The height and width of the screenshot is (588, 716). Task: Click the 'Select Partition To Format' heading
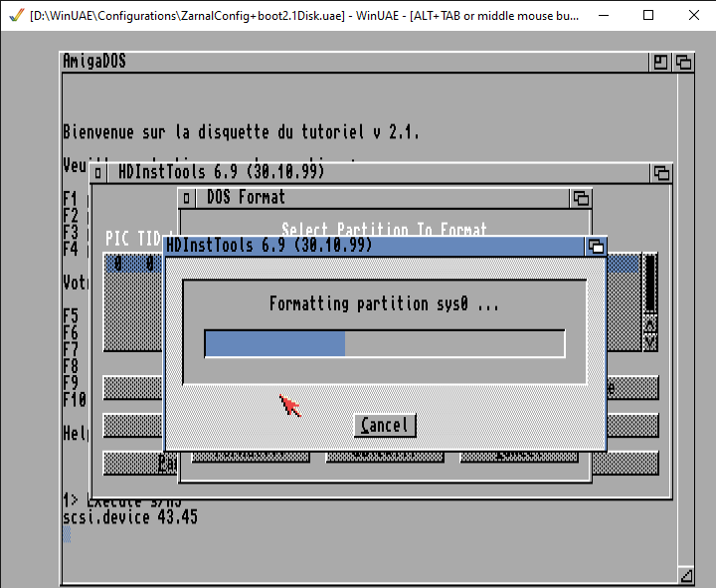tap(384, 229)
